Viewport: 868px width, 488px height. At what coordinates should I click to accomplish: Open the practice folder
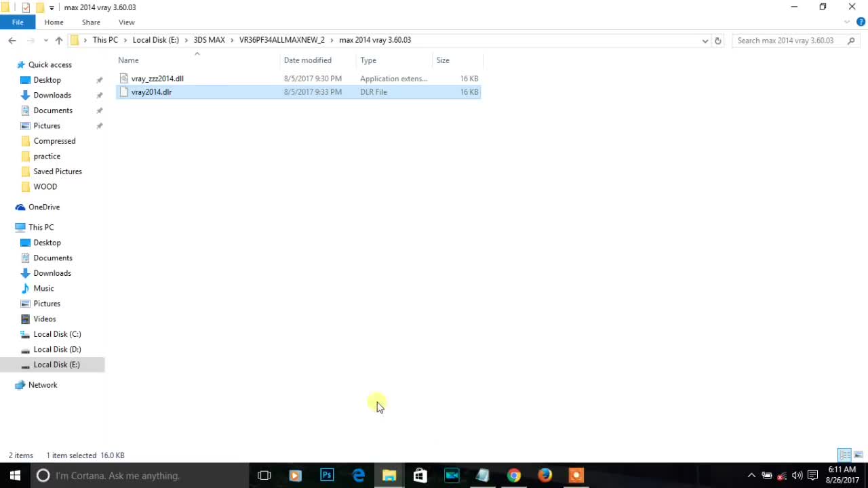(47, 156)
